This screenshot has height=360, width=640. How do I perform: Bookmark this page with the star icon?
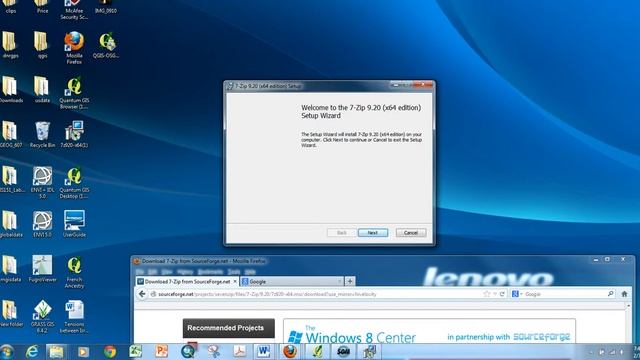coord(487,294)
